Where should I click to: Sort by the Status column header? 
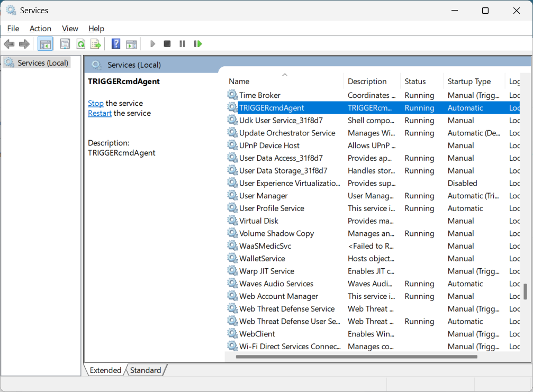(x=421, y=81)
